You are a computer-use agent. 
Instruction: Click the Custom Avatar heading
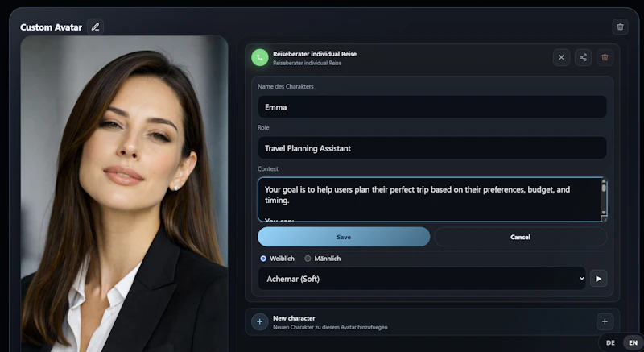pos(51,27)
